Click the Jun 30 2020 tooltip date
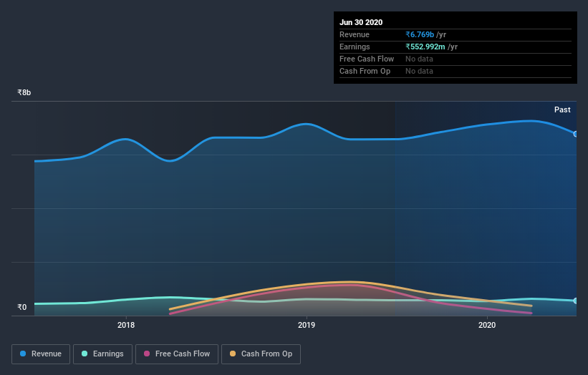This screenshot has height=375, width=588. click(x=361, y=22)
